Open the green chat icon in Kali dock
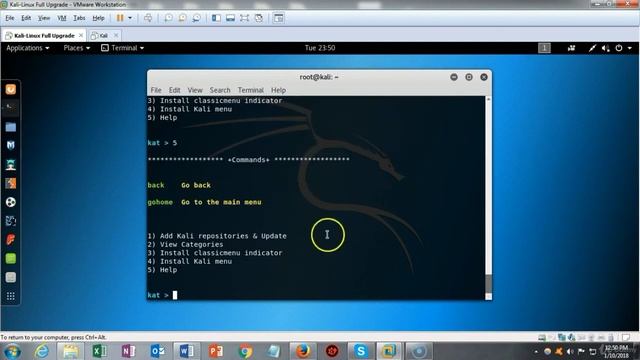Image resolution: width=640 pixels, height=360 pixels. pos(11,258)
